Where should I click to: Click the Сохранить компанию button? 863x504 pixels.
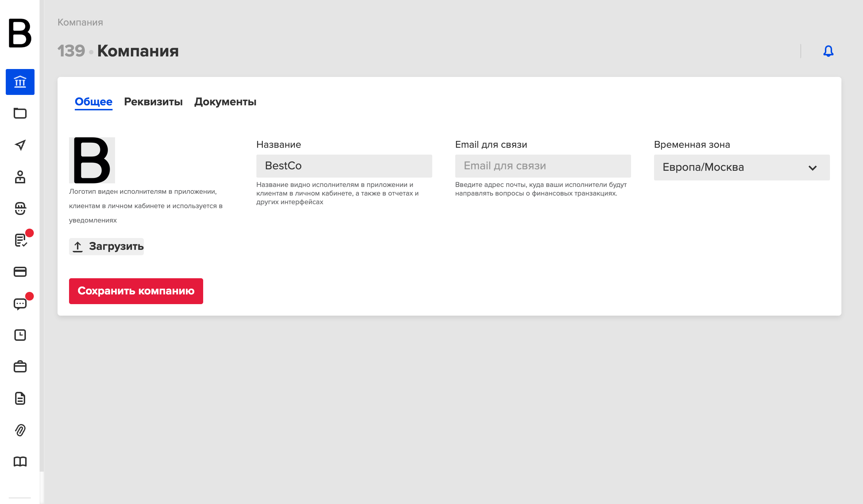136,291
